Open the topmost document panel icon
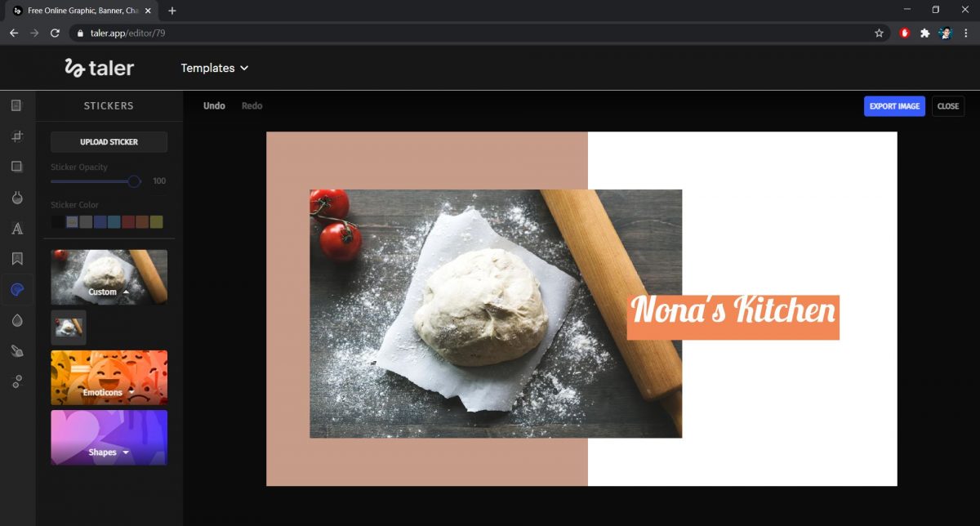The image size is (980, 526). [17, 105]
